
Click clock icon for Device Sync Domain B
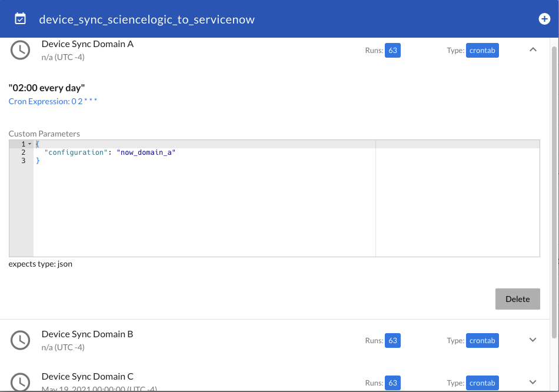pos(21,340)
